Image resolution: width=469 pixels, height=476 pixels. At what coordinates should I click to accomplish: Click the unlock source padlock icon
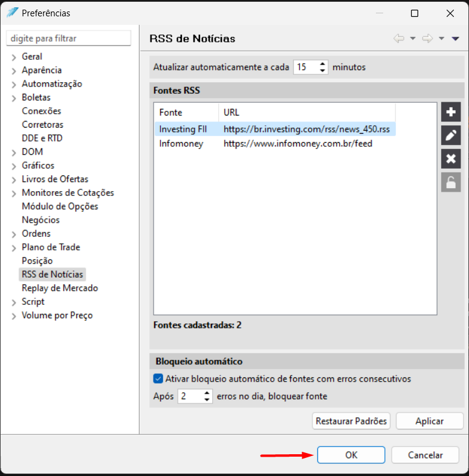[451, 182]
